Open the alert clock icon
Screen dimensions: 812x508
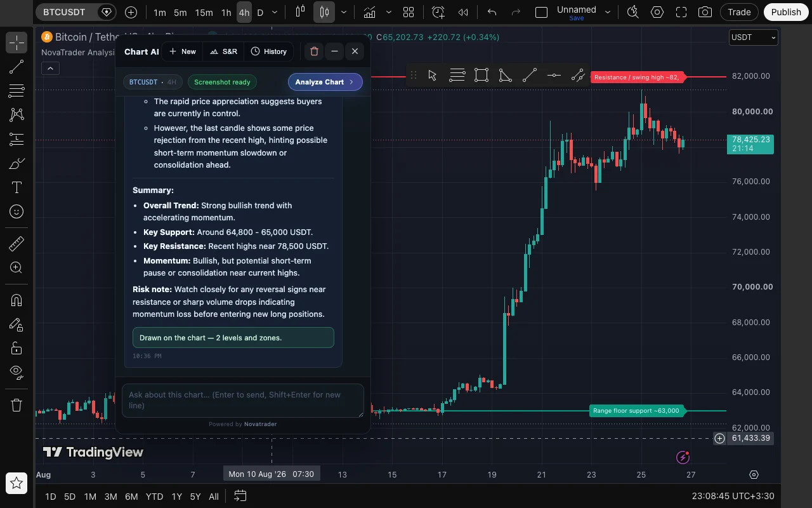(439, 12)
